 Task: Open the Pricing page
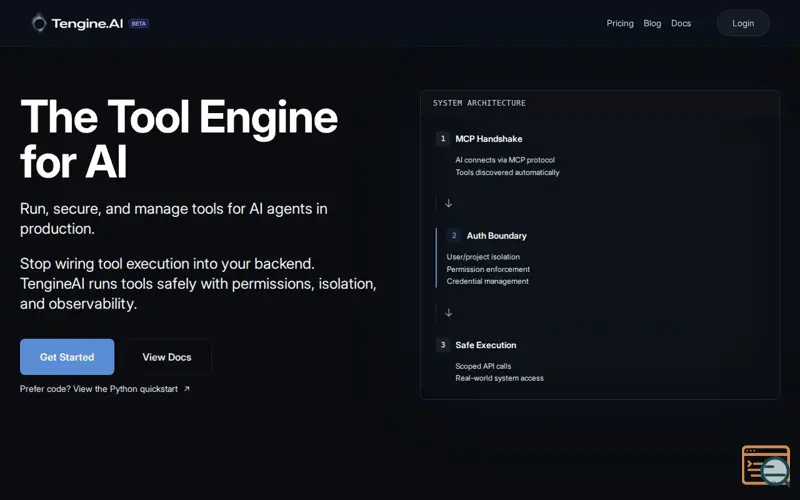(620, 23)
